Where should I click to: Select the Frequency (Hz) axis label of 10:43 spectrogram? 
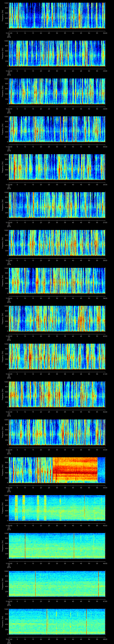click(3, 470)
